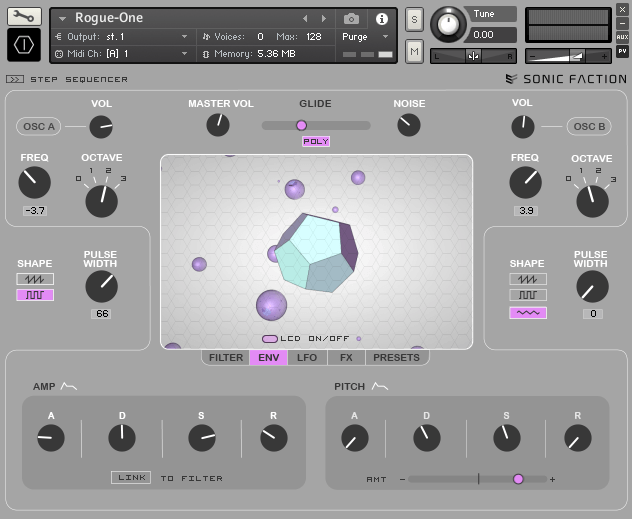Click OSC B FREQ knob
The image size is (632, 519).
[526, 183]
